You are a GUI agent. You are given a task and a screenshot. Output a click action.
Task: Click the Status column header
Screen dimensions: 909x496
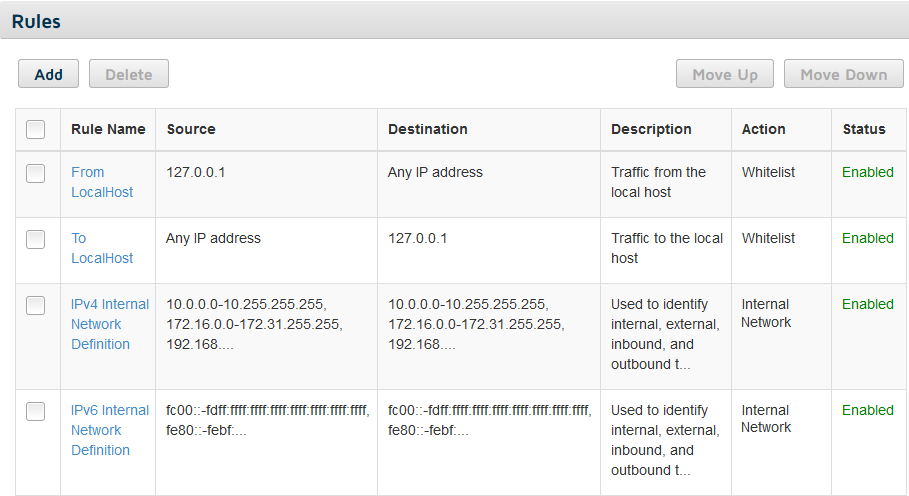point(864,129)
